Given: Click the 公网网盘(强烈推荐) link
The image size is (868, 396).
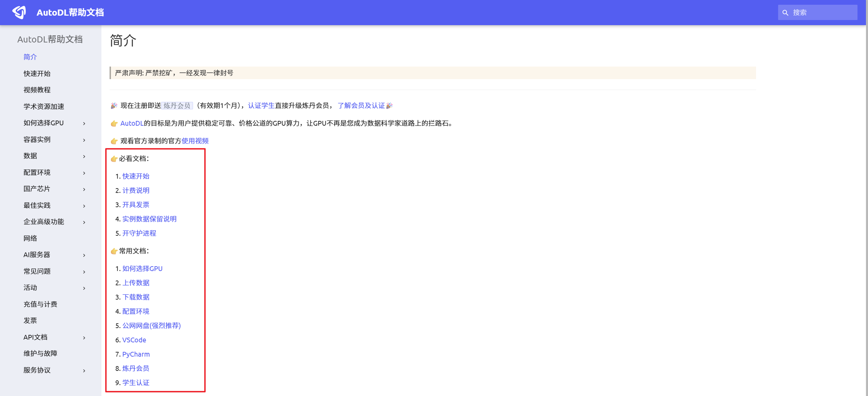Looking at the screenshot, I should click(x=152, y=325).
